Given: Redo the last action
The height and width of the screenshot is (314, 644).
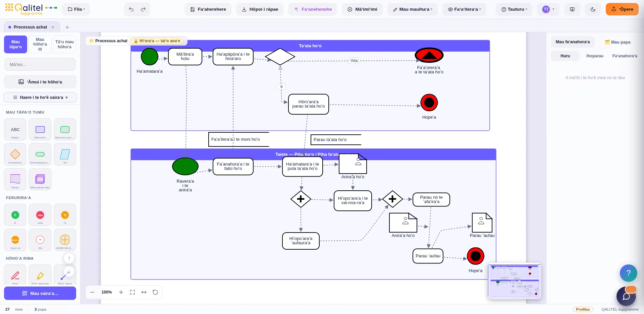Looking at the screenshot, I should [143, 9].
